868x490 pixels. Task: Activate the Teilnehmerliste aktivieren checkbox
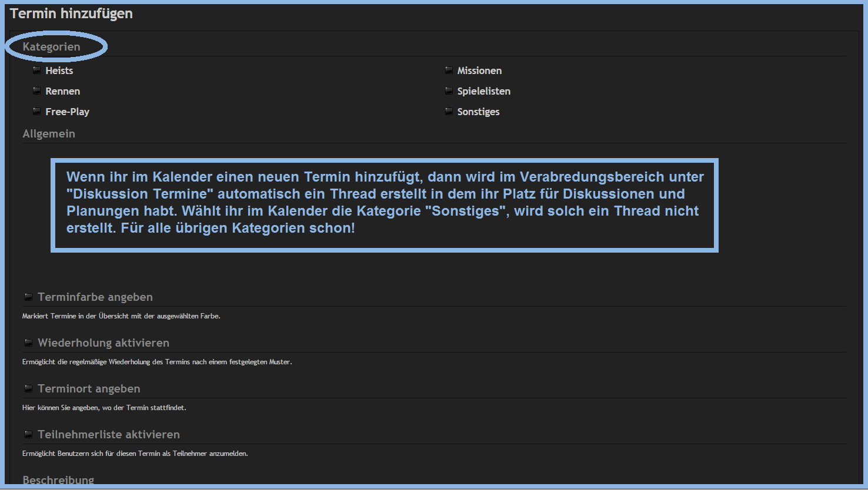tap(28, 435)
